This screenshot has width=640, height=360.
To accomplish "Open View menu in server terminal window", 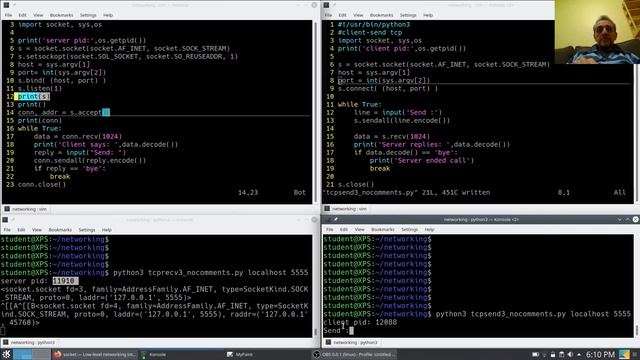I will tap(37, 230).
